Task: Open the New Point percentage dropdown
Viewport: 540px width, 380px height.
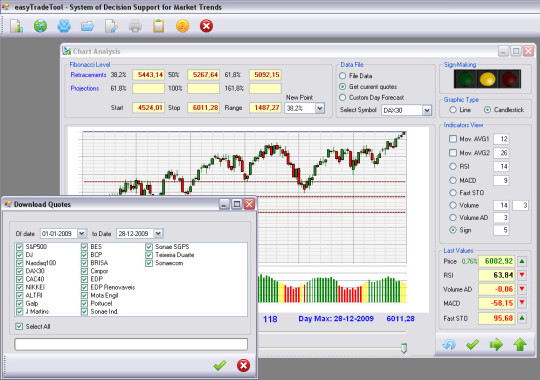Action: tap(320, 108)
